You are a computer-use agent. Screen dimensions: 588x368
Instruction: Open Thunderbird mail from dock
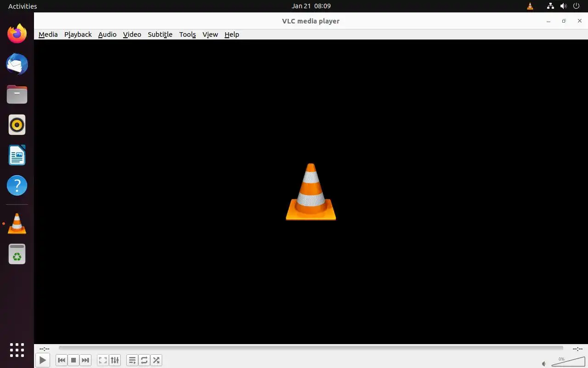(17, 64)
